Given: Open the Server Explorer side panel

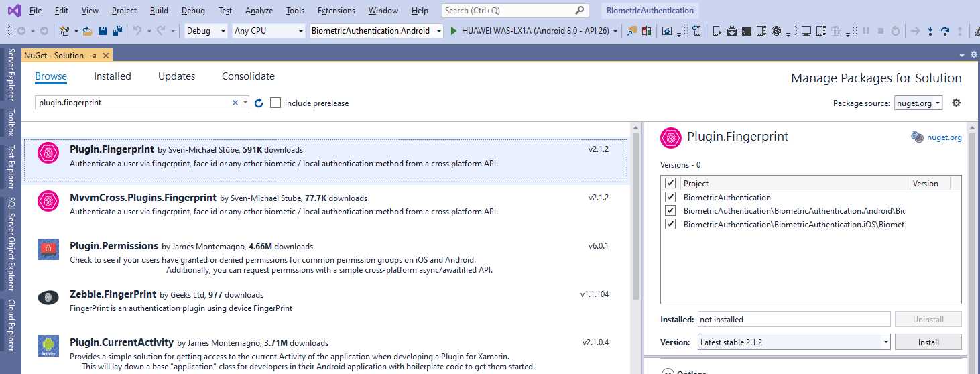Looking at the screenshot, I should point(11,74).
